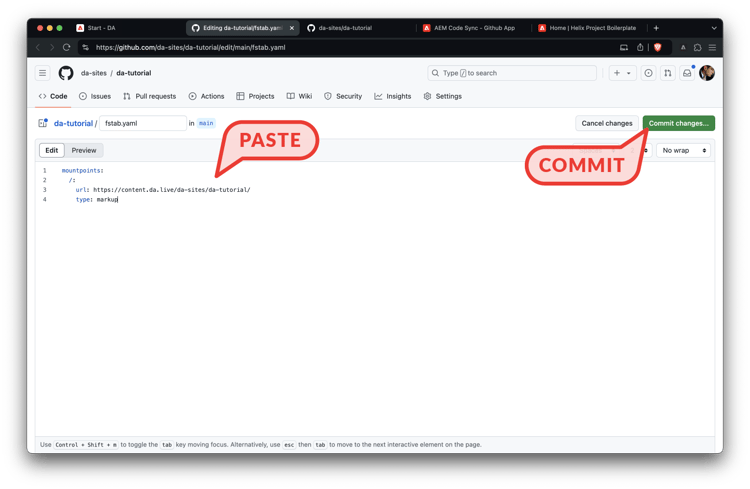
Task: Open the da-sites organization link
Action: coord(94,73)
